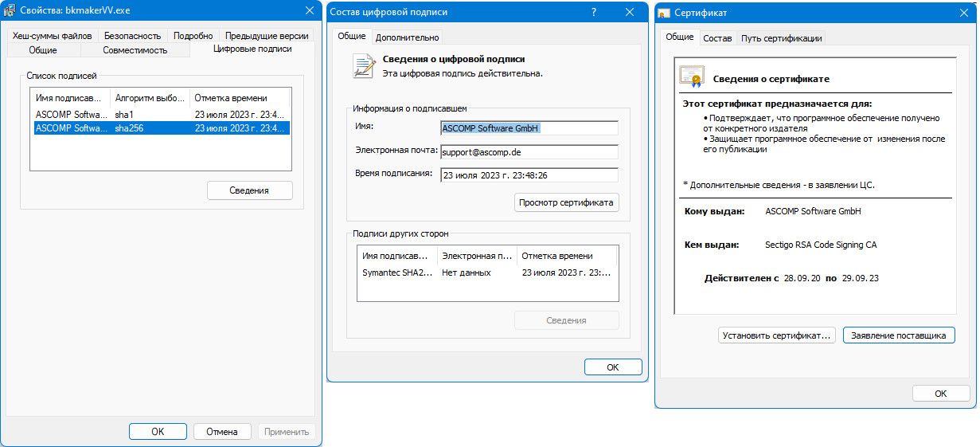Open the Хеш-суммы файлов tab

(53, 36)
